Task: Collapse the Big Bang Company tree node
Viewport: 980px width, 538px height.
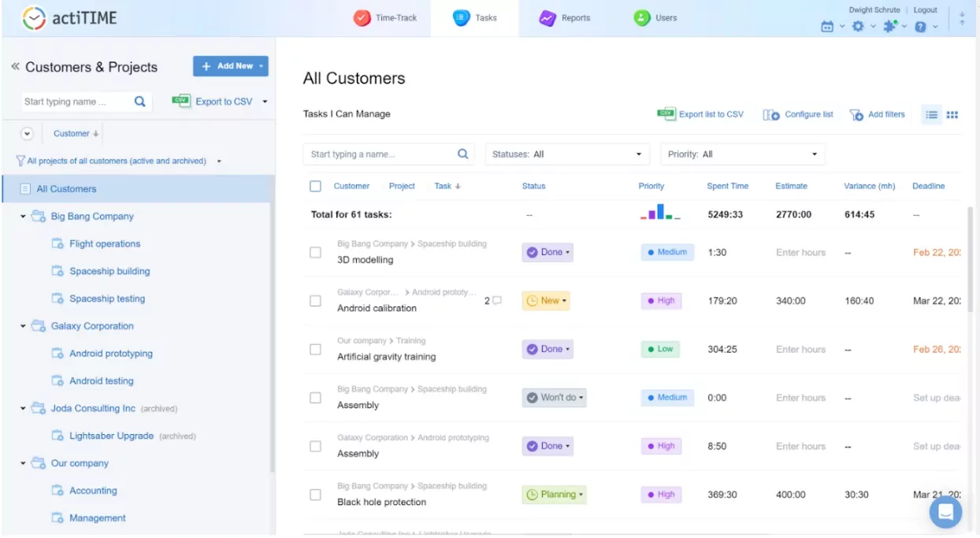Action: click(23, 217)
